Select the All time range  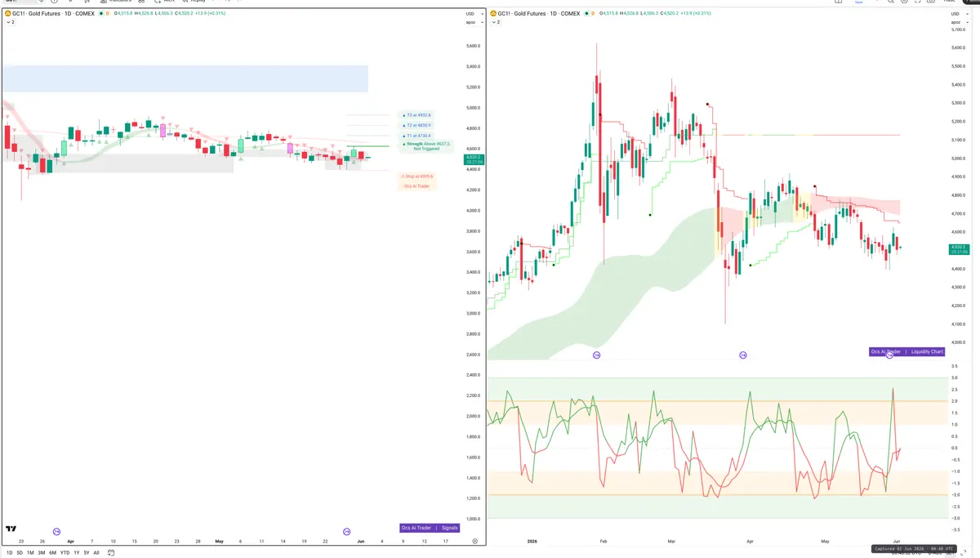pyautogui.click(x=96, y=552)
